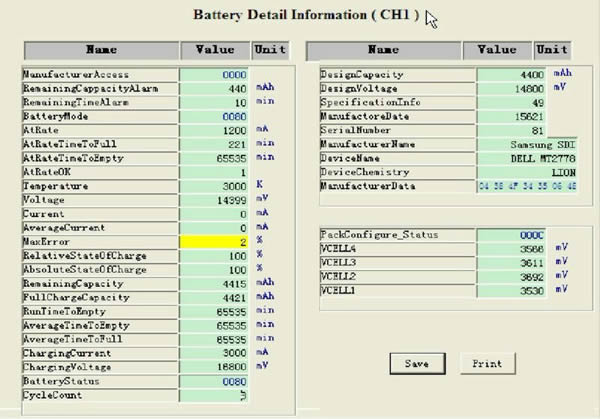The image size is (600, 419).
Task: Select the Voltage value 14399
Action: (x=214, y=200)
